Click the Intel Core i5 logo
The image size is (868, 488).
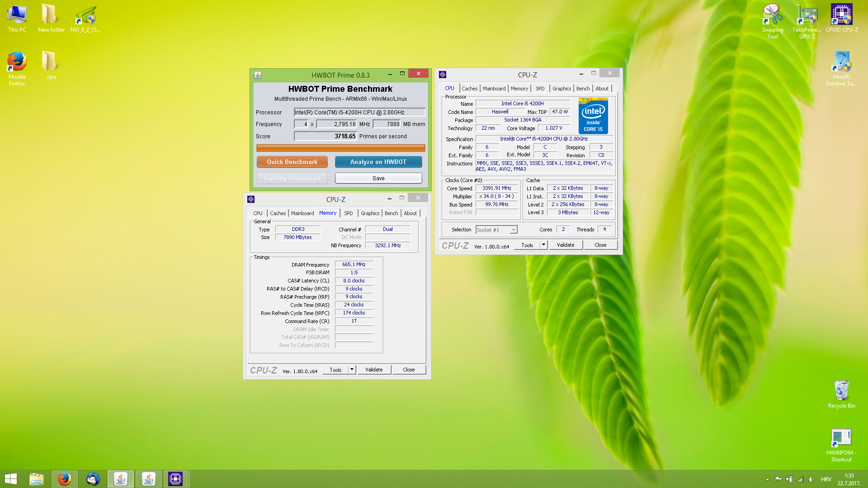(x=593, y=116)
